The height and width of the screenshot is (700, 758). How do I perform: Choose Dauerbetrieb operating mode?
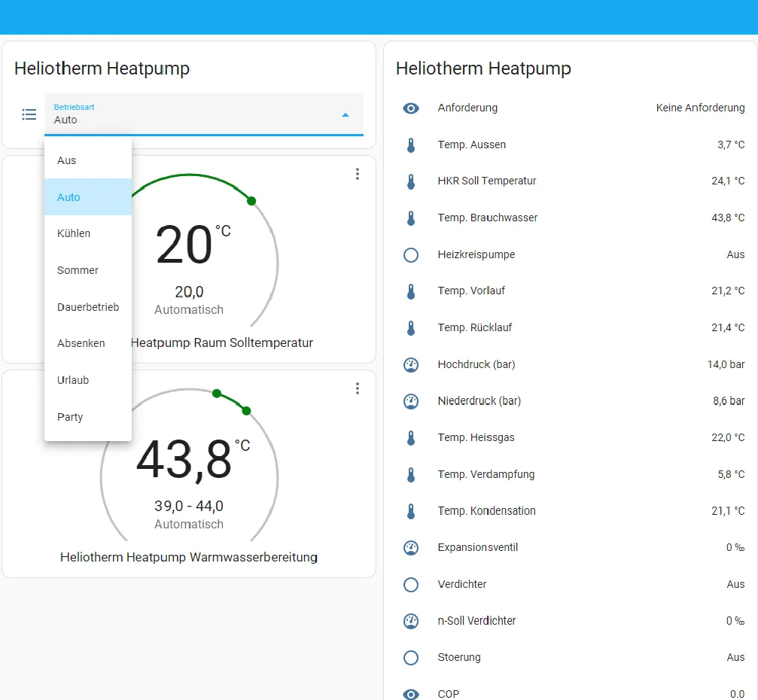(x=88, y=307)
